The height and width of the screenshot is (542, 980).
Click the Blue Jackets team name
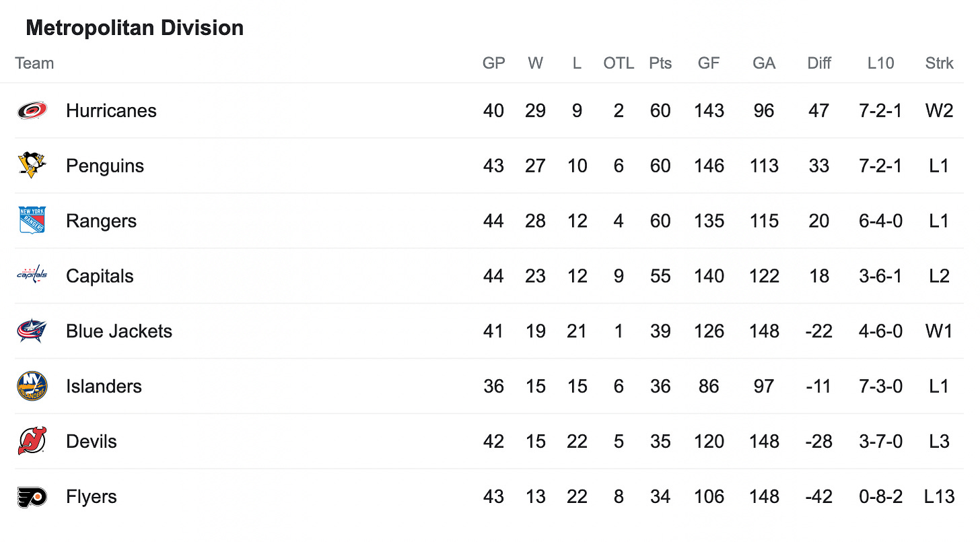click(119, 331)
